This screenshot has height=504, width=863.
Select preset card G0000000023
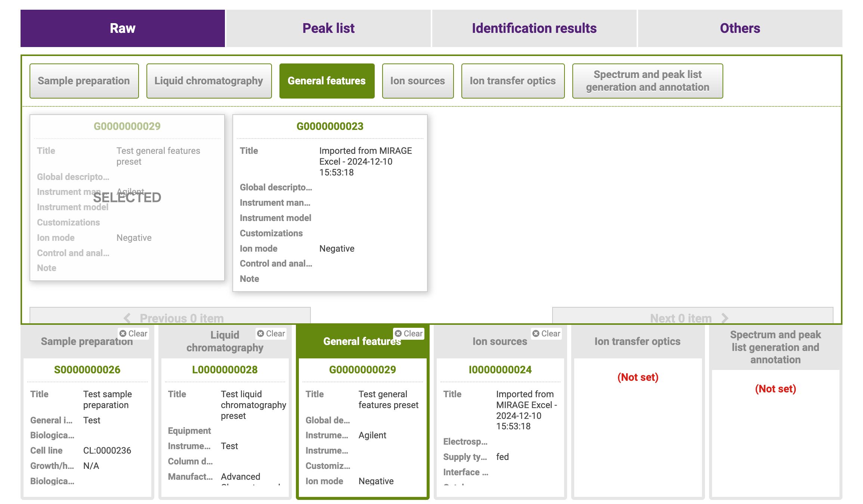[x=330, y=203]
